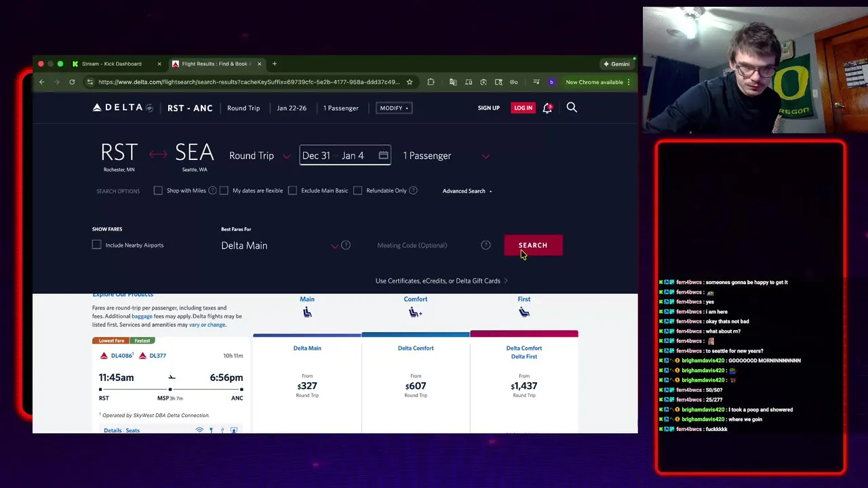The height and width of the screenshot is (488, 868).
Task: Show Refundable Only help icon
Action: coord(413,190)
